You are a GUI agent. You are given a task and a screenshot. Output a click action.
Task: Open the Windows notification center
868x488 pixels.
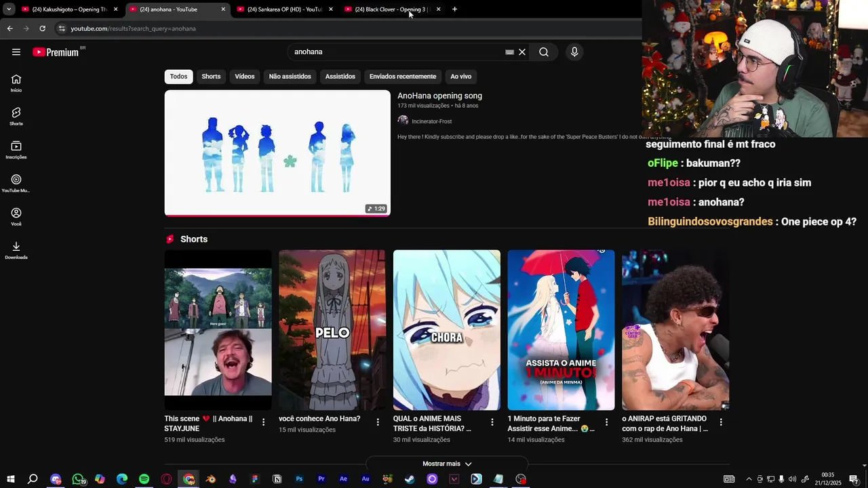pos(854,479)
